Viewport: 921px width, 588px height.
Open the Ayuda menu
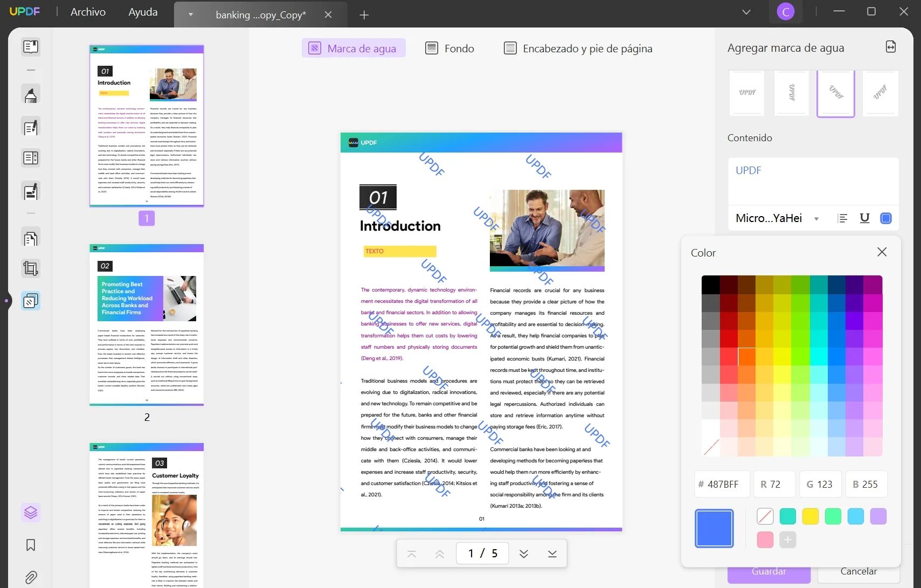click(x=143, y=12)
